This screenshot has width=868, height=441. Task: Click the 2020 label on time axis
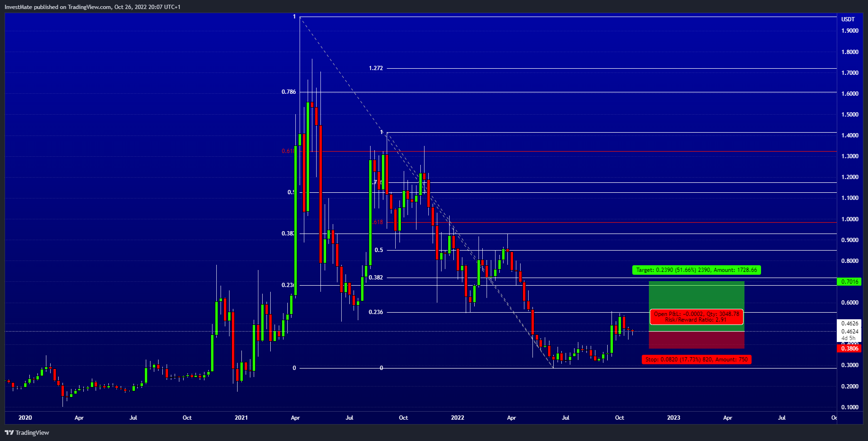(25, 418)
